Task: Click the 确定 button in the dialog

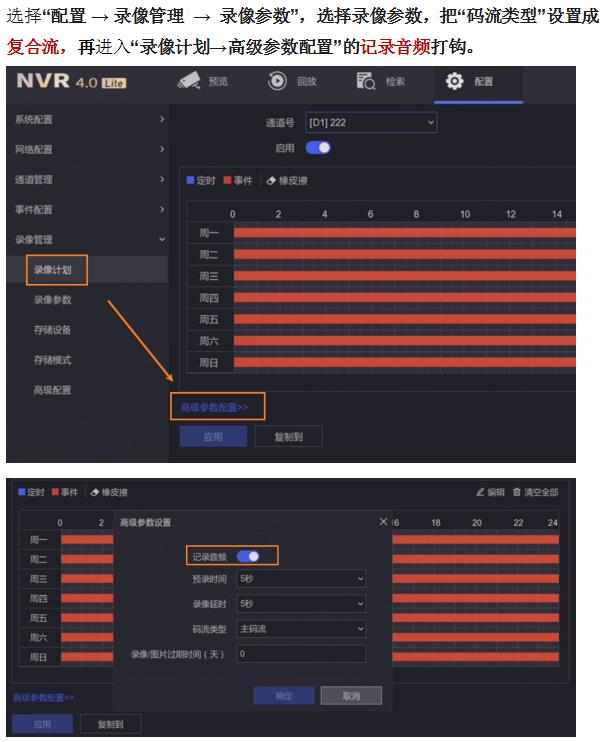Action: click(x=284, y=696)
